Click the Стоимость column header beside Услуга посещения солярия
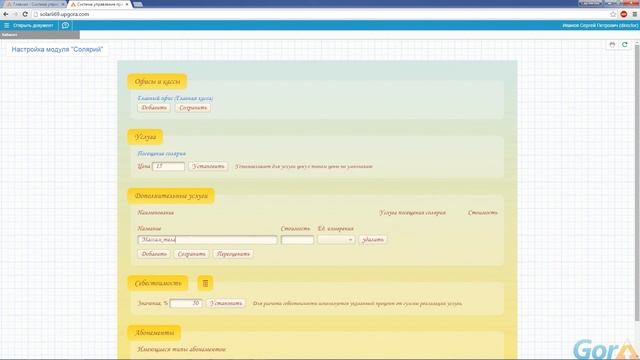640x360 pixels. [x=483, y=213]
